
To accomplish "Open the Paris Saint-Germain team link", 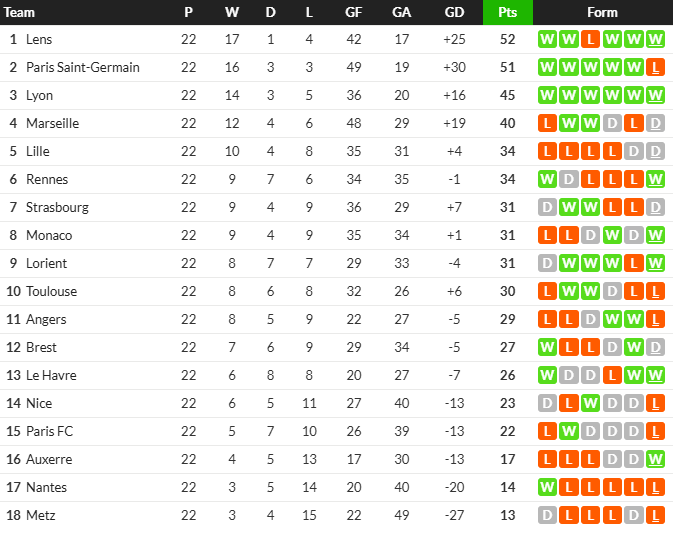I will 83,67.
